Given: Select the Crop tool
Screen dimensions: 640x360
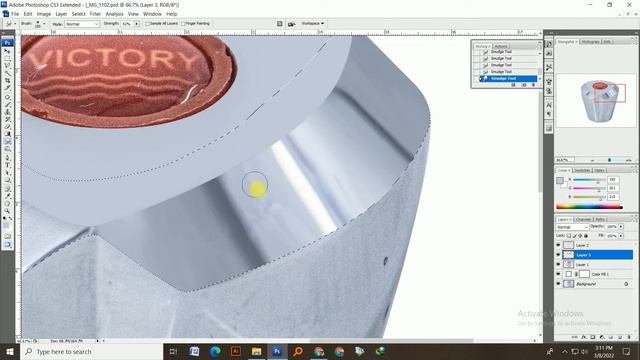Looking at the screenshot, I should (7, 81).
